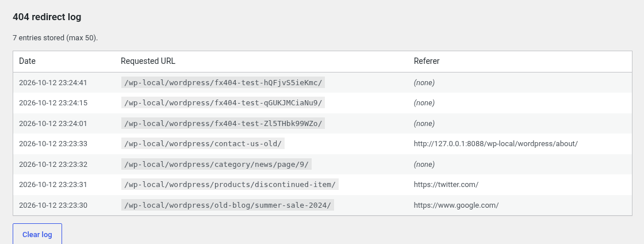Image resolution: width=644 pixels, height=244 pixels.
Task: Click '(none)' referer in category/news row
Action: [x=424, y=165]
